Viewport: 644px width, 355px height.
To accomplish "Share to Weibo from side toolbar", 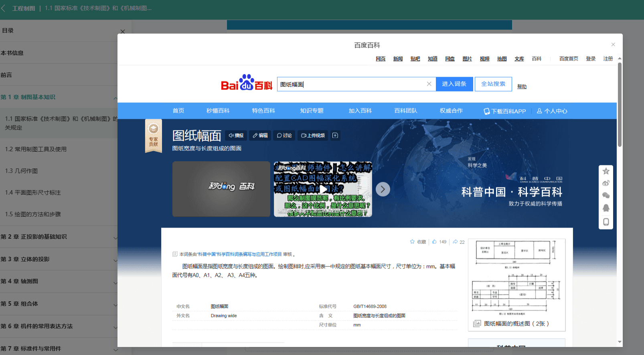I will point(606,183).
